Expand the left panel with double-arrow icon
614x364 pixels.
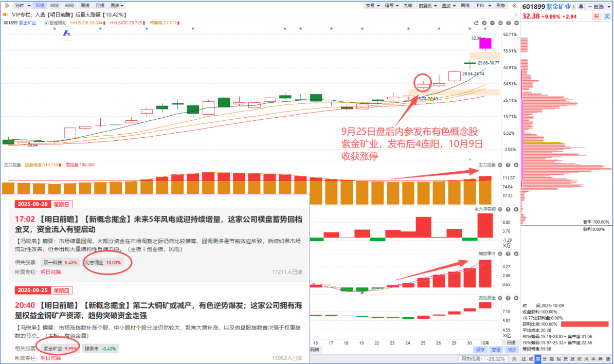[7, 6]
